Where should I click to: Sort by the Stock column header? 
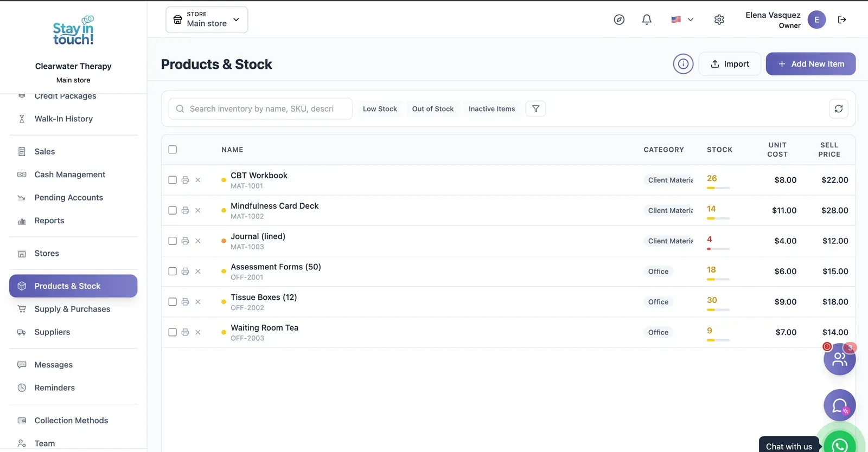click(720, 150)
